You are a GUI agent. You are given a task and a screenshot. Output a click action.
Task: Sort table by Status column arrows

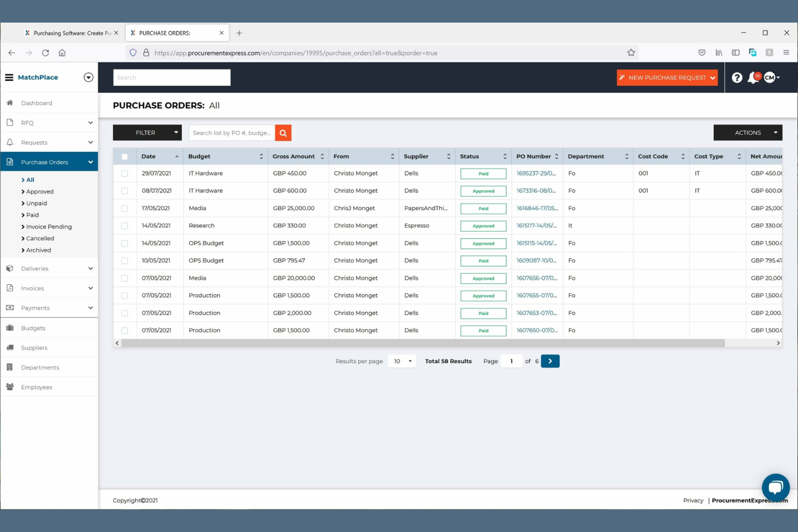click(x=505, y=156)
